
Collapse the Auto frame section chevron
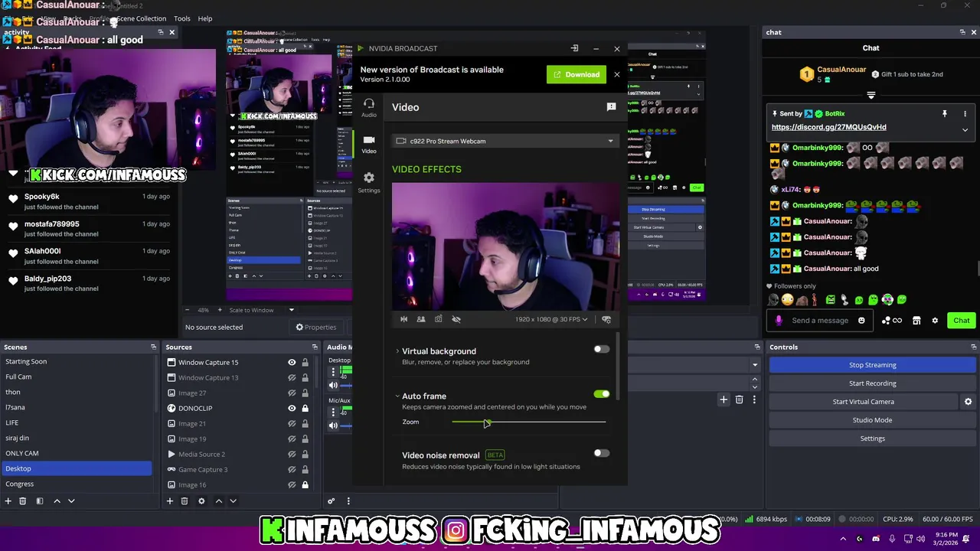(x=397, y=396)
